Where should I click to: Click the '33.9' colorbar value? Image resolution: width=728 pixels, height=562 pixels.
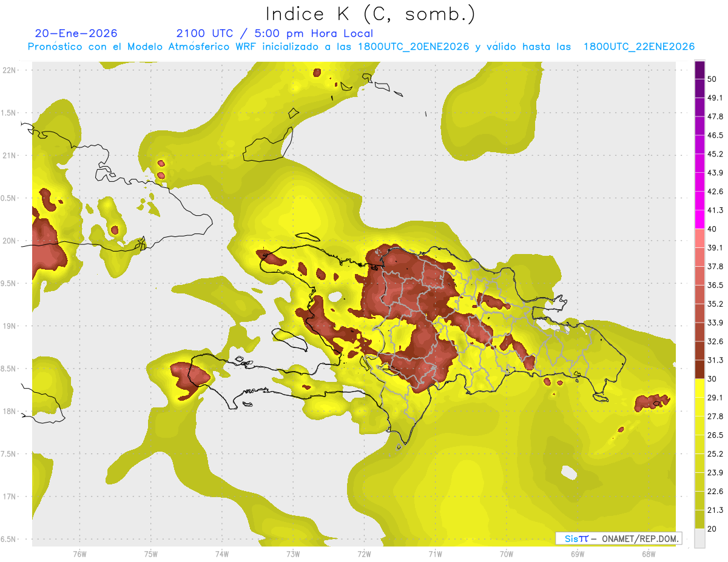pyautogui.click(x=715, y=323)
